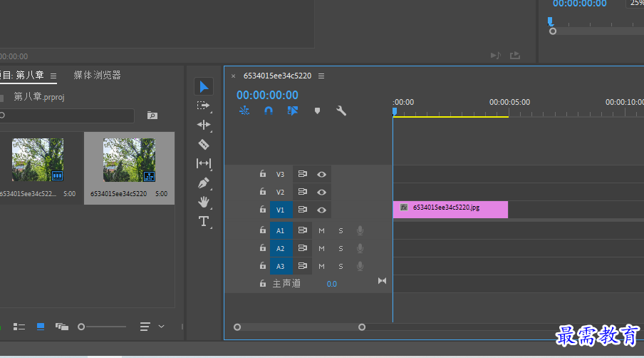This screenshot has width=644, height=358.
Task: Toggle sync lock on track V3
Action: coord(303,174)
